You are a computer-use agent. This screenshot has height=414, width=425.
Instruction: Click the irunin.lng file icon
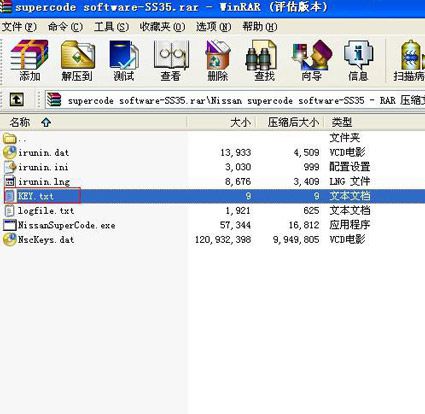(x=10, y=182)
